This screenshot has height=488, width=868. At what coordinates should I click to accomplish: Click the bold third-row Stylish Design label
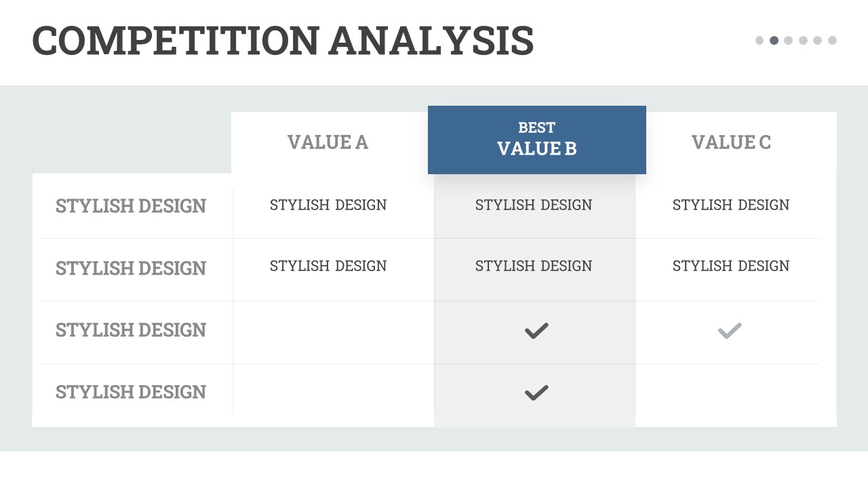click(x=131, y=330)
